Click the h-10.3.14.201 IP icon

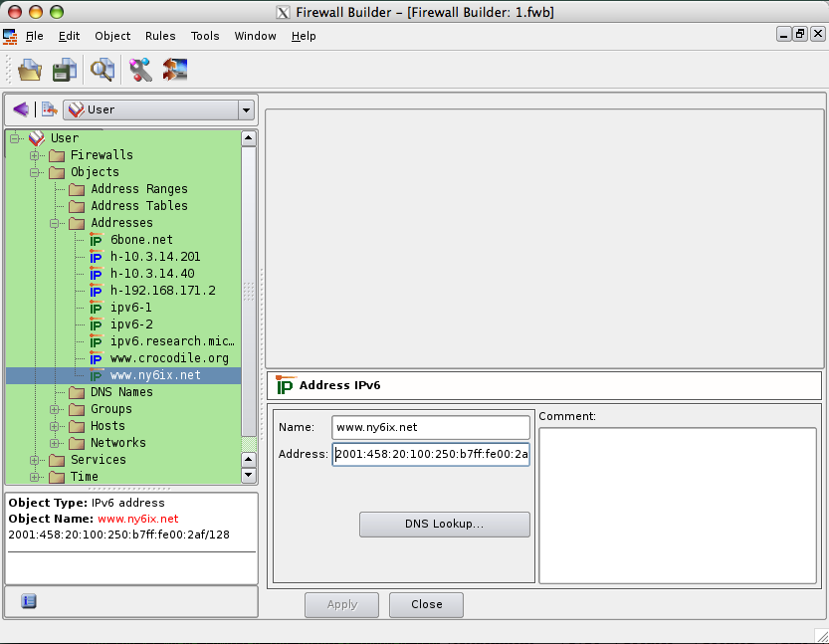96,257
